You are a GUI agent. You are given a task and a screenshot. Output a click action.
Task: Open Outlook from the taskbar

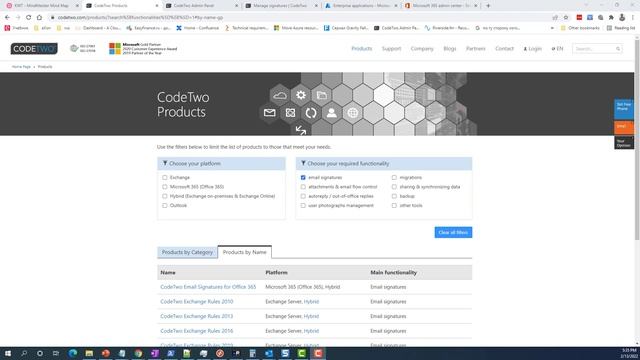tap(269, 353)
